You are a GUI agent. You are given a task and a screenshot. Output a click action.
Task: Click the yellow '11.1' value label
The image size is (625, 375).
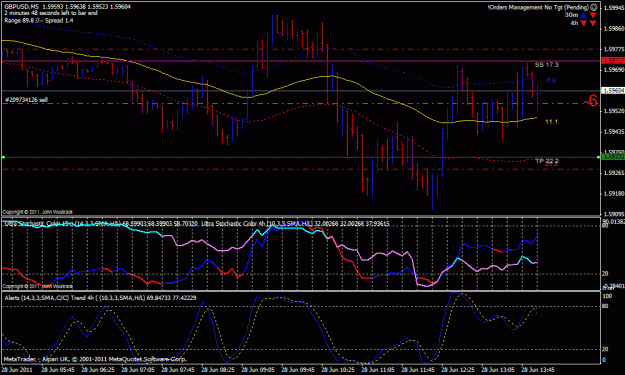[551, 122]
